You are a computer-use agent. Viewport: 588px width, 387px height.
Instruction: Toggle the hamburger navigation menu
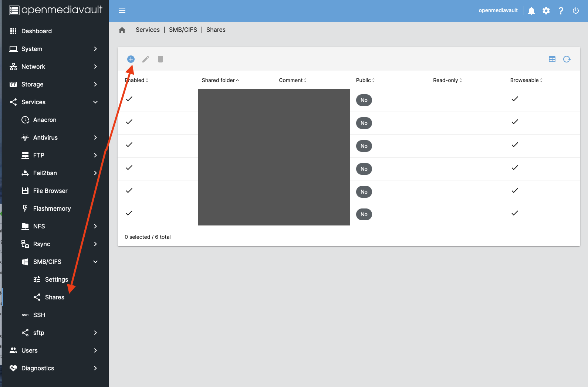[122, 11]
